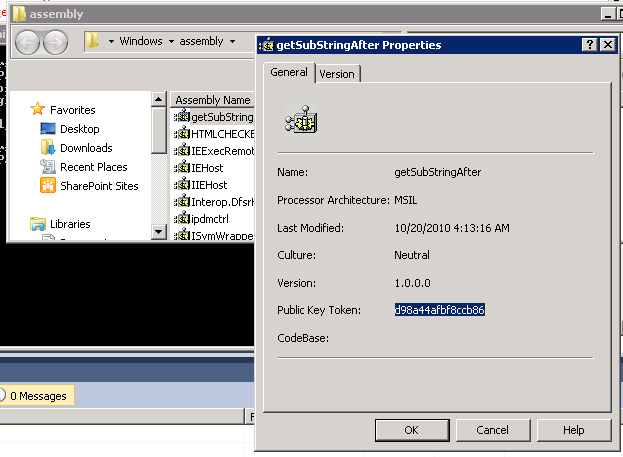Screen dimensions: 623x457
Task: Click the Libraries icon in the sidebar
Action: (38, 224)
